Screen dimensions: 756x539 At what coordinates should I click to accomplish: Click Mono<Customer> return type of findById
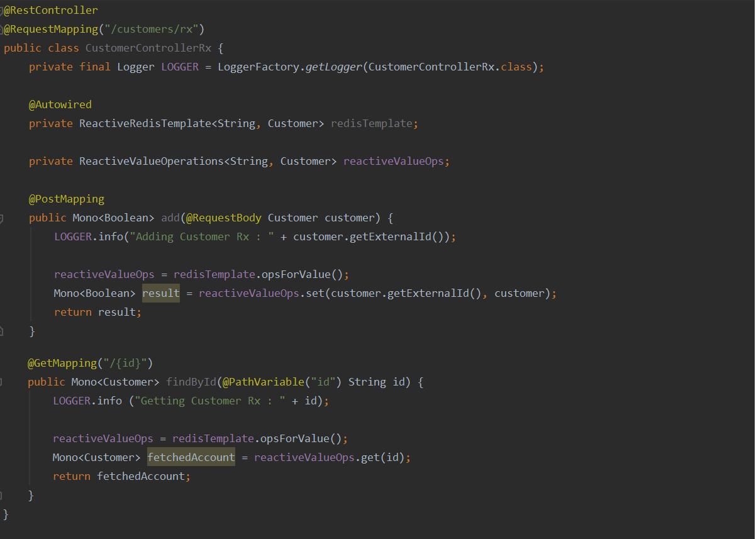tap(116, 382)
